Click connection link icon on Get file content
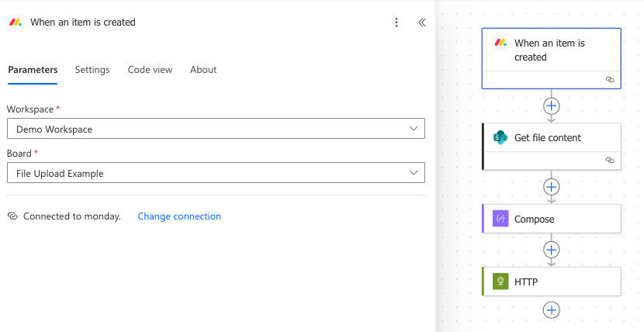Viewport: 644px width, 332px height. (x=610, y=160)
